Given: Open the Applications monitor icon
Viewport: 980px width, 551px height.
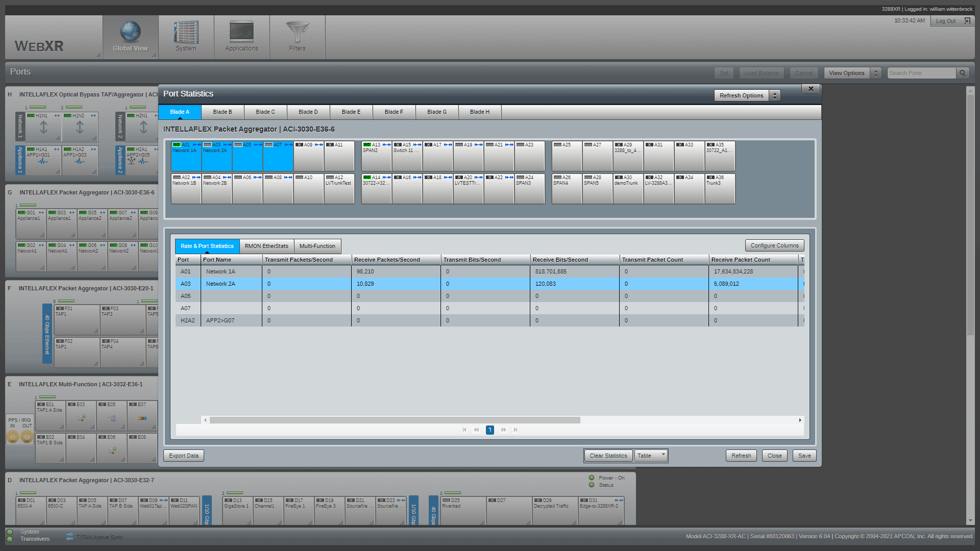Looking at the screenshot, I should [x=241, y=32].
